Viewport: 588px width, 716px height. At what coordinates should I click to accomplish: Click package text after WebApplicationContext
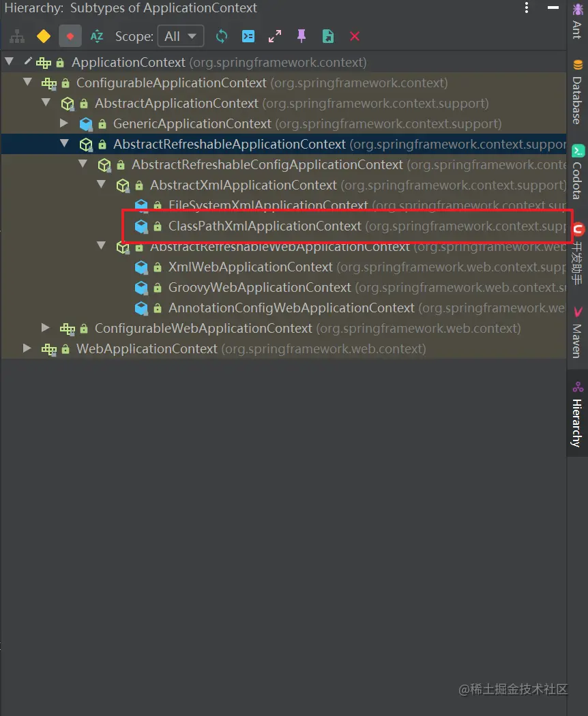point(324,349)
